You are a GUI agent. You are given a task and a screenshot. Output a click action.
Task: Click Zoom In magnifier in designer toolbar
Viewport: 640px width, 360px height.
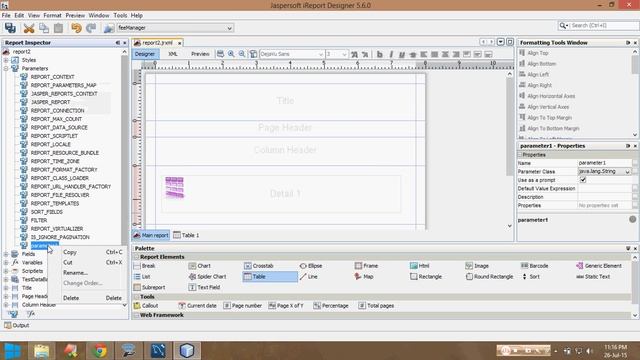(x=231, y=54)
